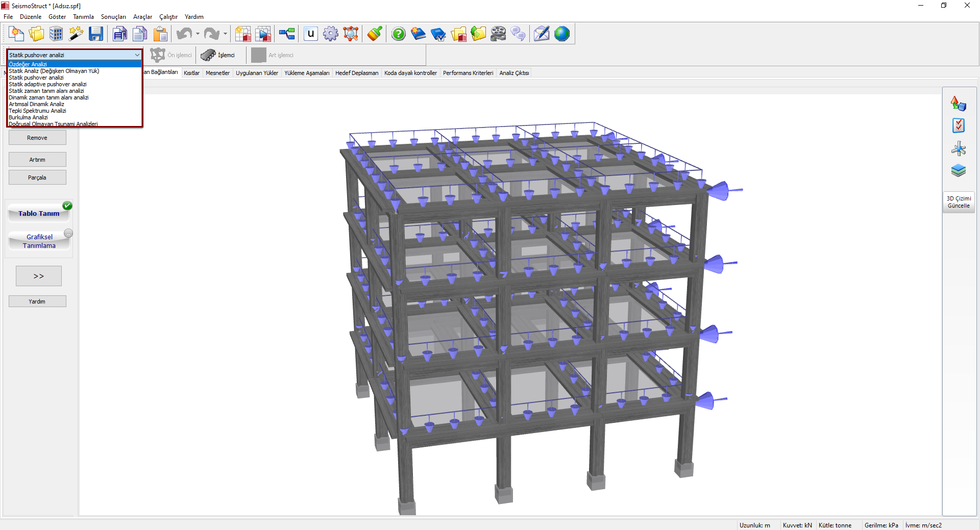Click the layers stack icon in right panel
Screen dimensions: 980x530
(x=958, y=170)
